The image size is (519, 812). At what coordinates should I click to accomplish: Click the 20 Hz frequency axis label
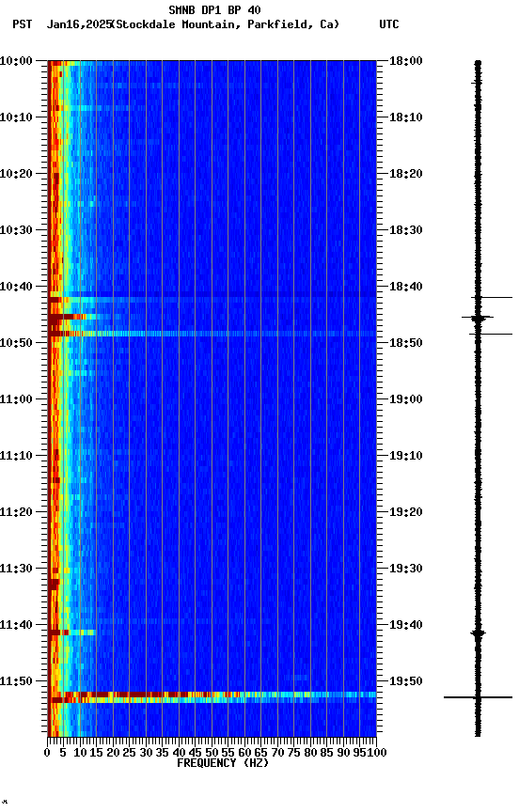click(x=114, y=753)
